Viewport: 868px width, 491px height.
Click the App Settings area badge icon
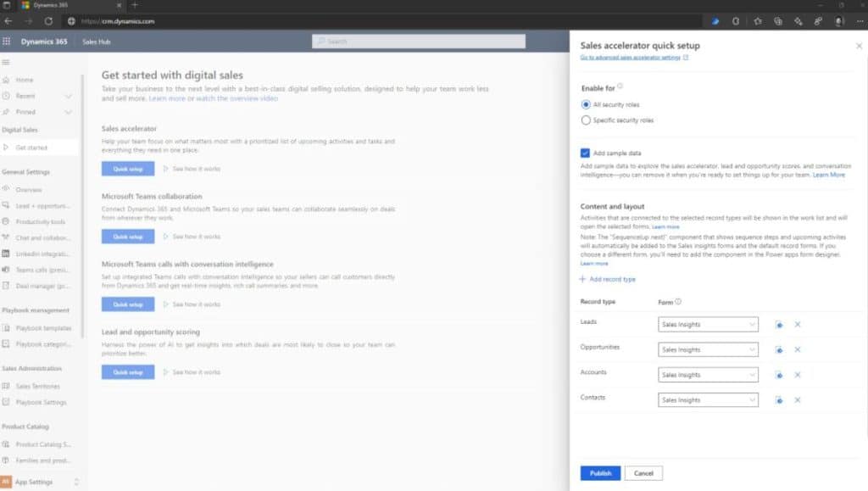(x=6, y=482)
